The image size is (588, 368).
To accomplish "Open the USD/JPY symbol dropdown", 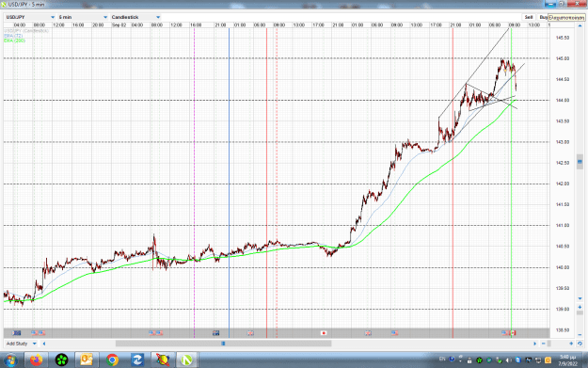I will point(30,17).
